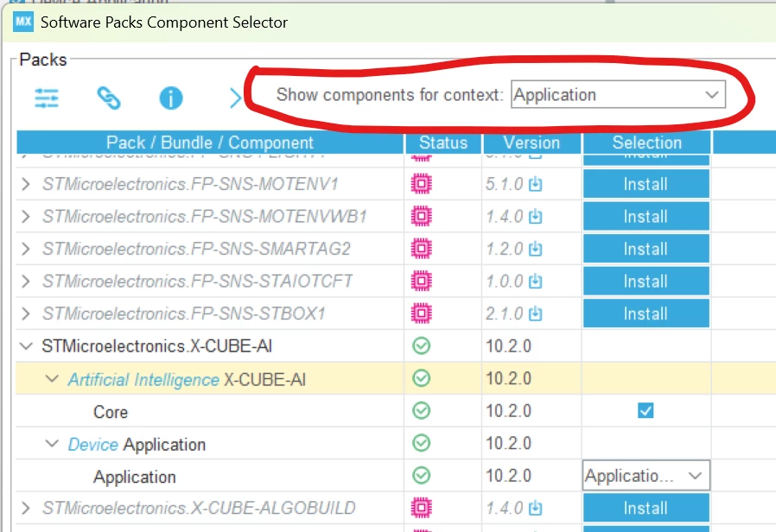Install the X-CUBE-ALGOBUILD pack

click(x=646, y=508)
